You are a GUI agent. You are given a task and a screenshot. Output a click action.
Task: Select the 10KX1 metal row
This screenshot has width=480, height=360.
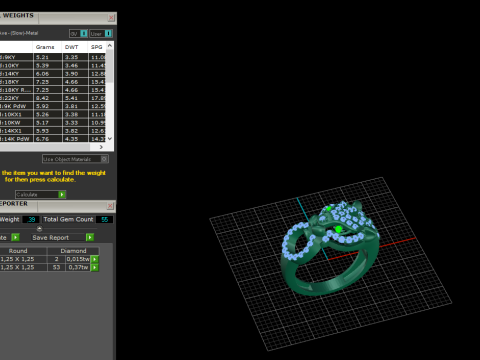(53, 114)
